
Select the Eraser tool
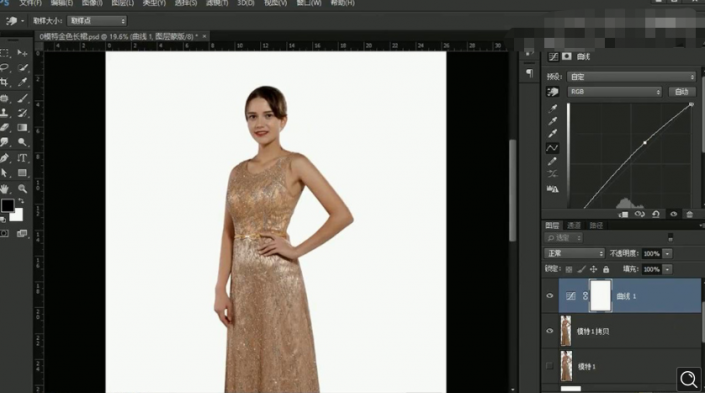(x=4, y=128)
